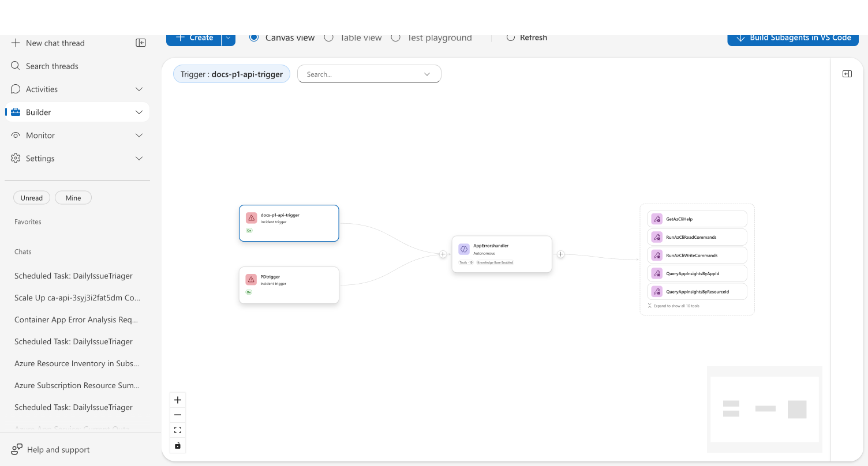Fit the canvas to view
This screenshot has height=466, width=868.
[178, 430]
